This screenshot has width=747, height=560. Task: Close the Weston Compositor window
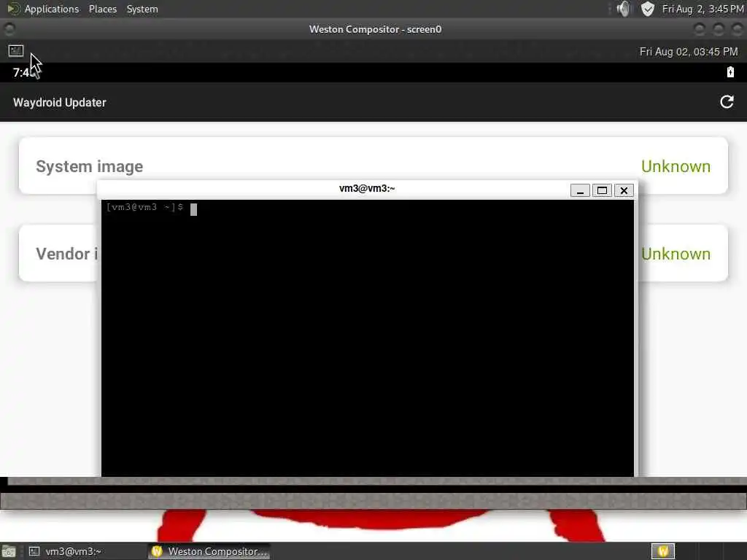click(737, 29)
